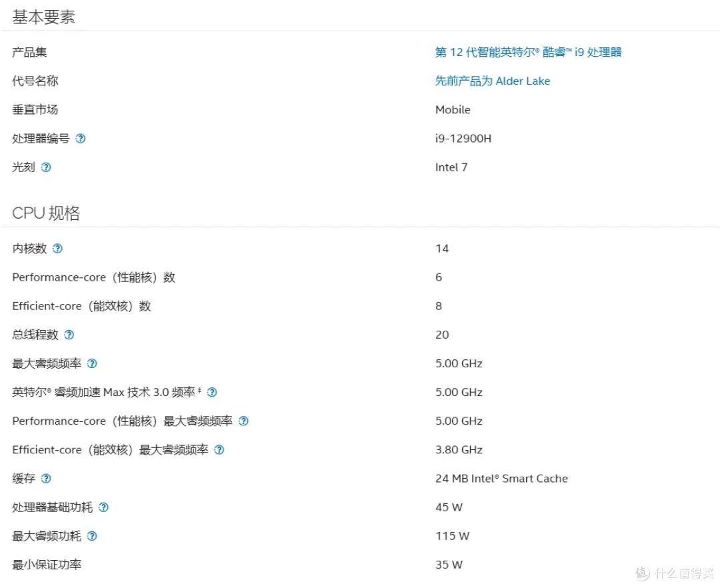The width and height of the screenshot is (720, 588).
Task: Open help icon next to 处理器编号
Action: pyautogui.click(x=81, y=139)
